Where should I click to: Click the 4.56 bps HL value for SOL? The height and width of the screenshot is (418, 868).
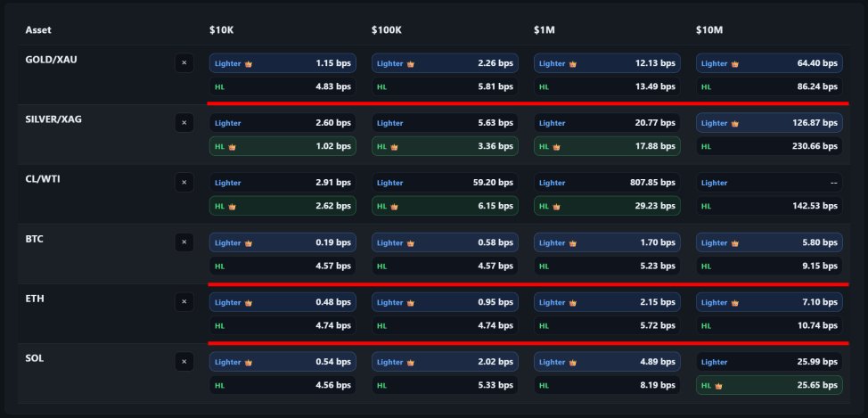(x=333, y=385)
